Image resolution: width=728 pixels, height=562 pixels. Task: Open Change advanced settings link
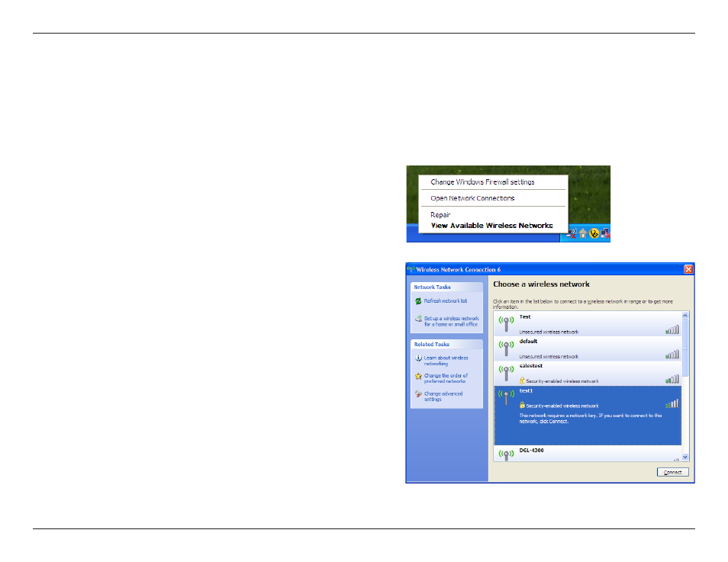[x=443, y=397]
